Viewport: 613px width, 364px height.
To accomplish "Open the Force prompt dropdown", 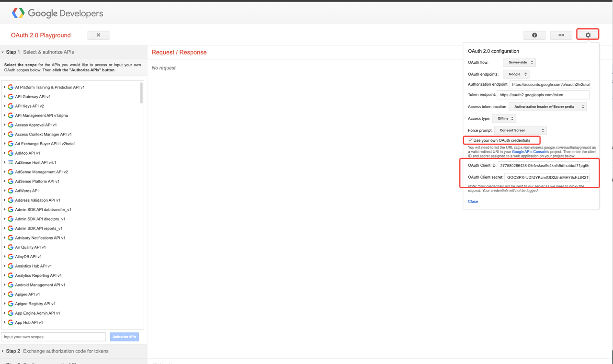I will 520,130.
